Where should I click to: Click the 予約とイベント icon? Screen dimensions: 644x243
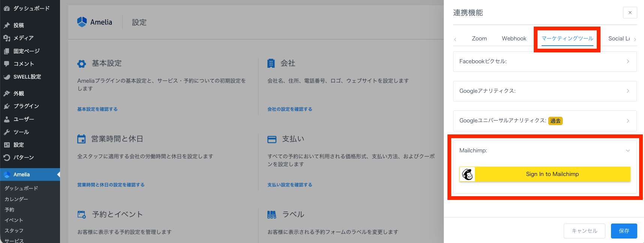[x=81, y=215]
